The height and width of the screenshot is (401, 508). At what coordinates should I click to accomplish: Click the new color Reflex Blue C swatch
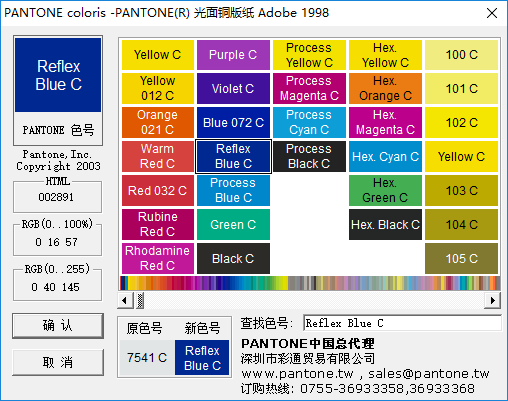202,358
